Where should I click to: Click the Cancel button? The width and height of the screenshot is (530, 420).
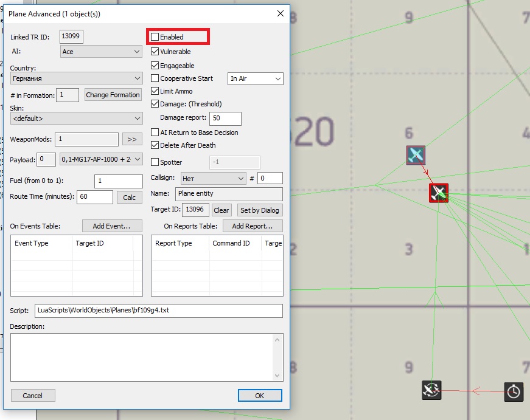(33, 395)
